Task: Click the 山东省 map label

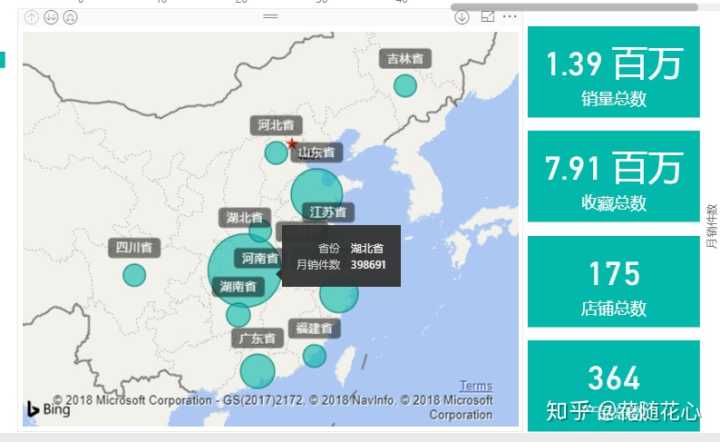Action: tap(317, 152)
